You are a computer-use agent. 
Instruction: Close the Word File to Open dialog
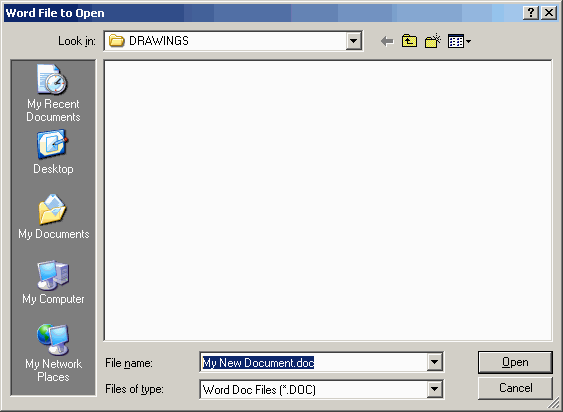(x=549, y=13)
